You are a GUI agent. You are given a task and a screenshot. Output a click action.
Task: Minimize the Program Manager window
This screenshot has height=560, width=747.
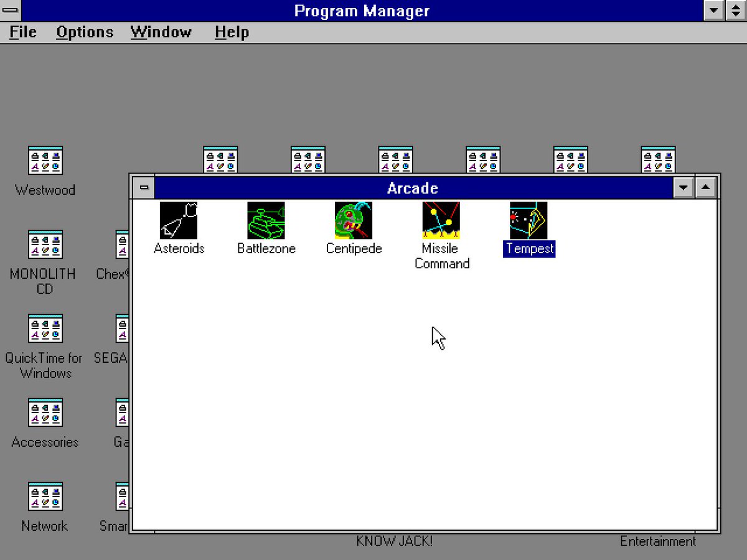point(714,11)
